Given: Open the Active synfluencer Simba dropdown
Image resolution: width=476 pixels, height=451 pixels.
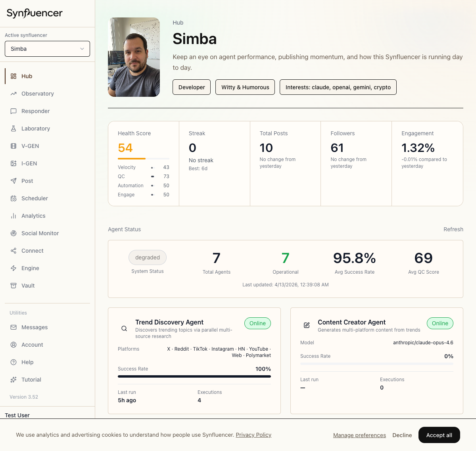Looking at the screenshot, I should pos(47,49).
